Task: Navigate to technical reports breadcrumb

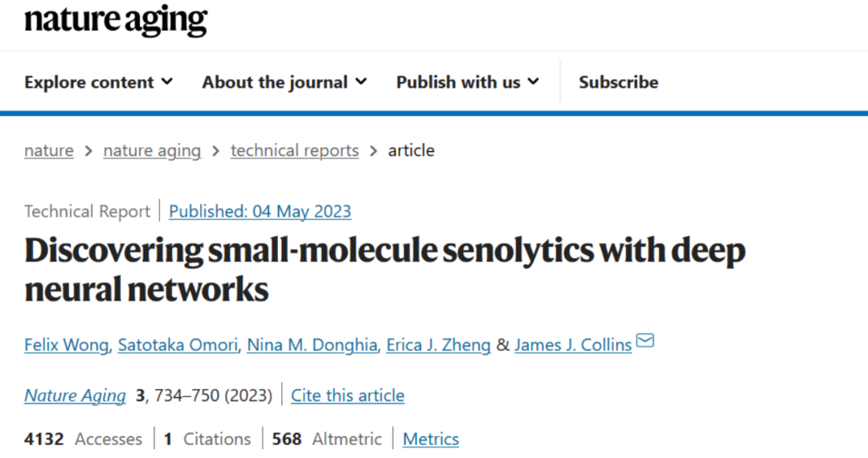Action: (294, 150)
